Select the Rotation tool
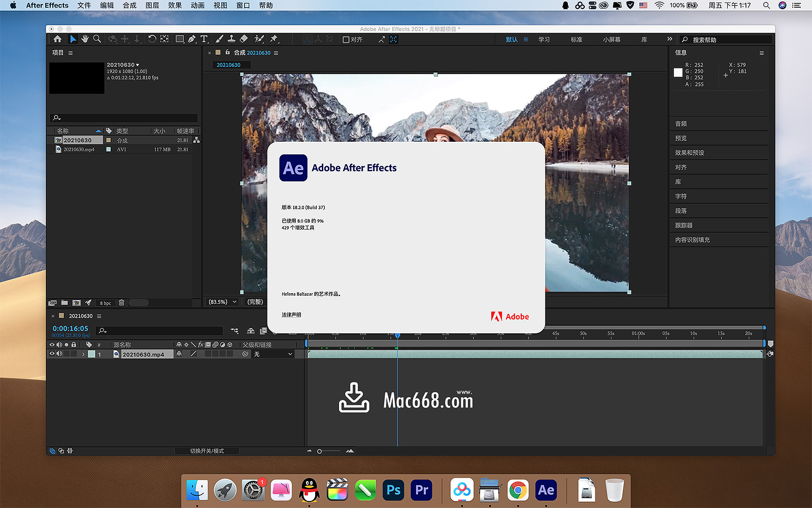This screenshot has width=812, height=508. click(152, 39)
